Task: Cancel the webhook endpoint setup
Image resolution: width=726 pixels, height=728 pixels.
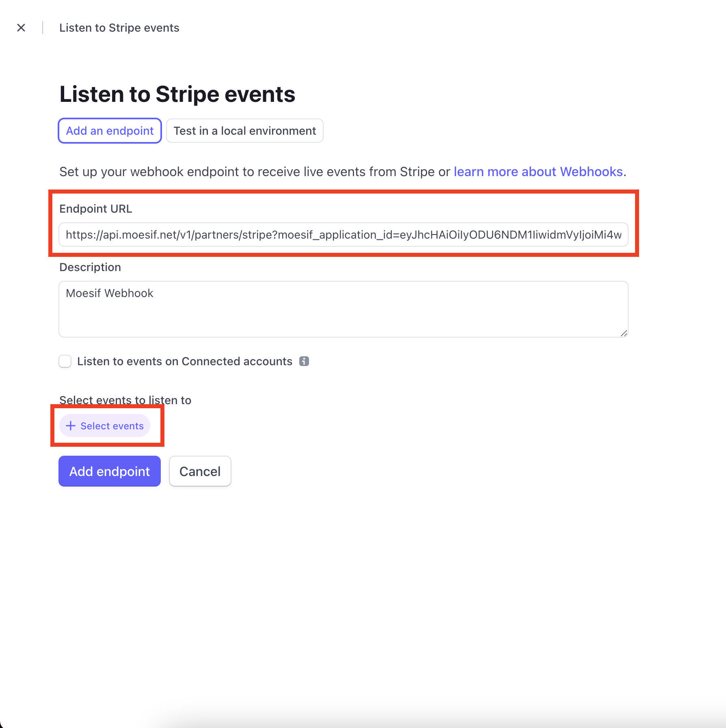Action: pyautogui.click(x=200, y=471)
